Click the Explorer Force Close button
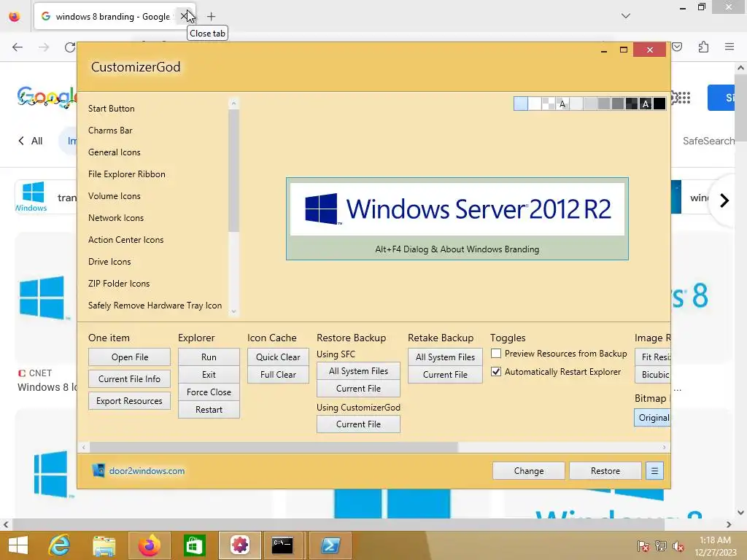The image size is (747, 560). tap(209, 392)
